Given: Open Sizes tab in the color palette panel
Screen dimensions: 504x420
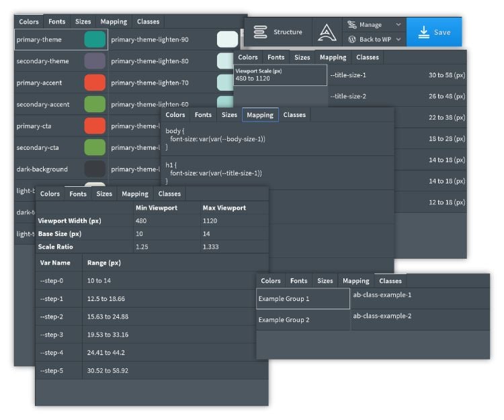Looking at the screenshot, I should click(x=83, y=22).
